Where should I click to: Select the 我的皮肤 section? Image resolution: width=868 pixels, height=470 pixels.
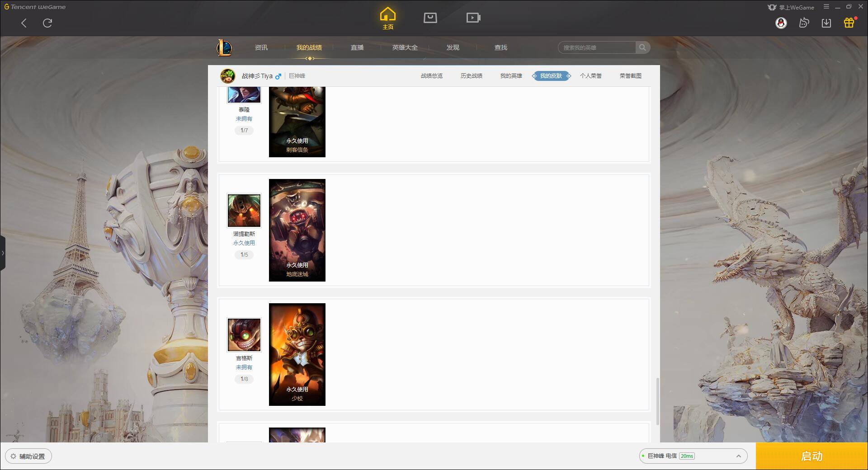[x=551, y=76]
